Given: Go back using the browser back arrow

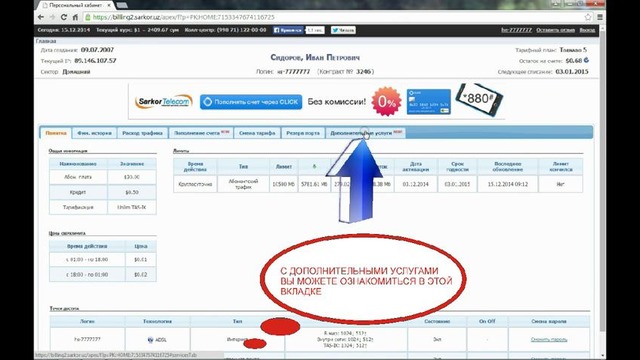Looking at the screenshot, I should pyautogui.click(x=40, y=17).
